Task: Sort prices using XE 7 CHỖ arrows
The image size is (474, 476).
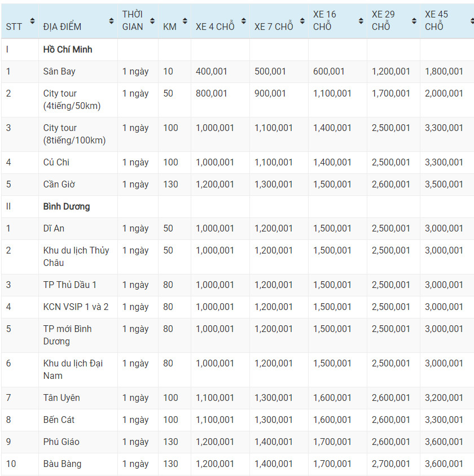Action: 302,21
